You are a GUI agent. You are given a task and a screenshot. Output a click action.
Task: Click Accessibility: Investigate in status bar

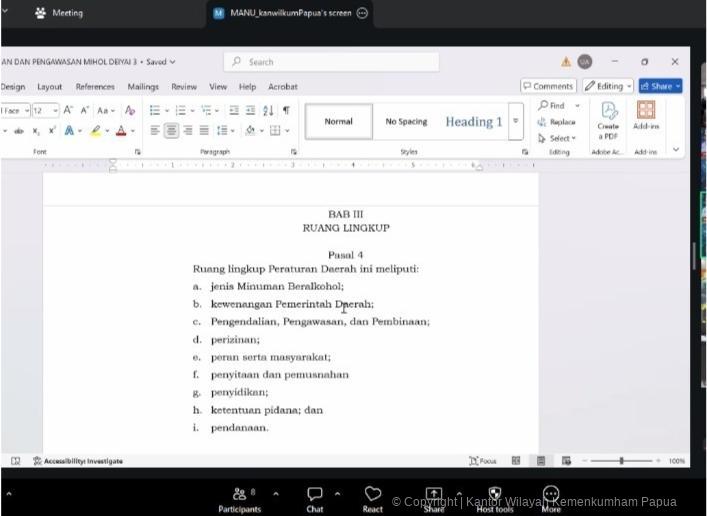(x=78, y=461)
